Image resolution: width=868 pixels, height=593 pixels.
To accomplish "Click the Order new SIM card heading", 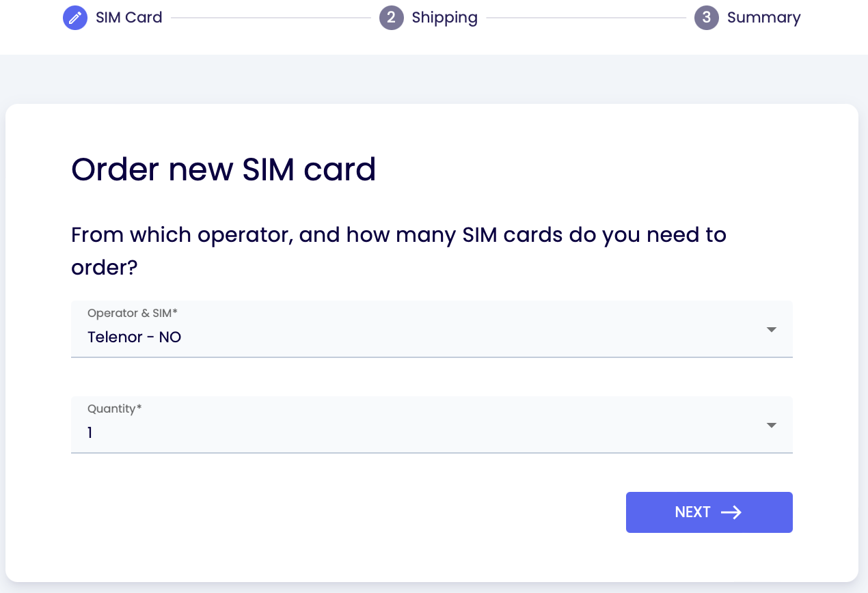I will click(x=223, y=169).
